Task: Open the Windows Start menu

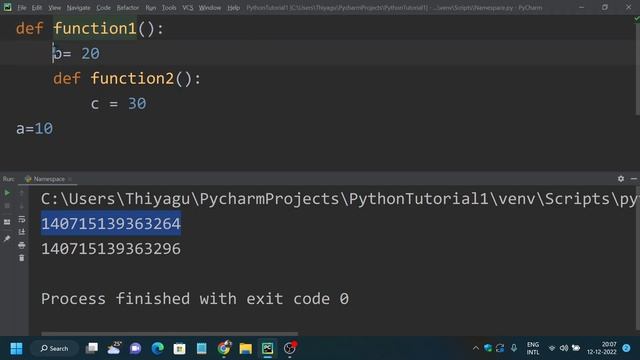Action: tap(16, 349)
